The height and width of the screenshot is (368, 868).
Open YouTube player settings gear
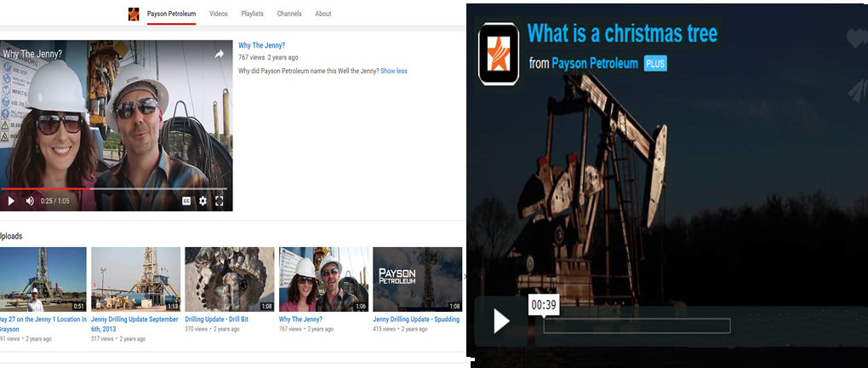(x=203, y=201)
